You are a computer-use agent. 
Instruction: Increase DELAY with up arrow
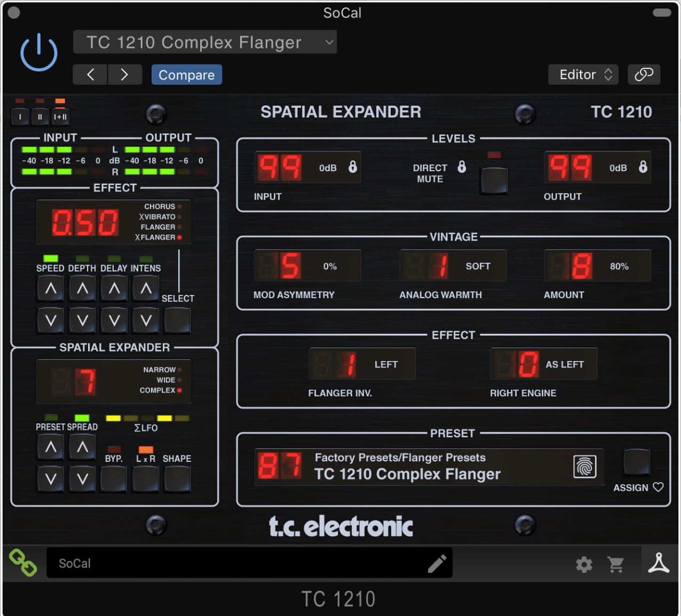(x=114, y=289)
